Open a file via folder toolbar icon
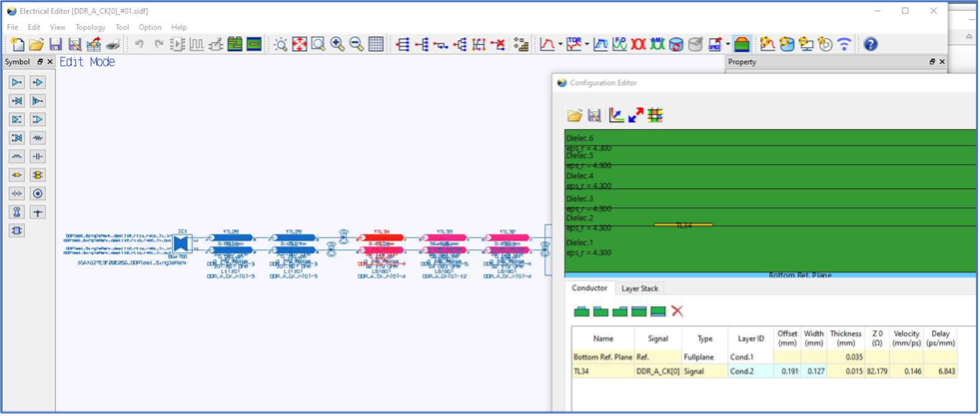 [x=36, y=44]
